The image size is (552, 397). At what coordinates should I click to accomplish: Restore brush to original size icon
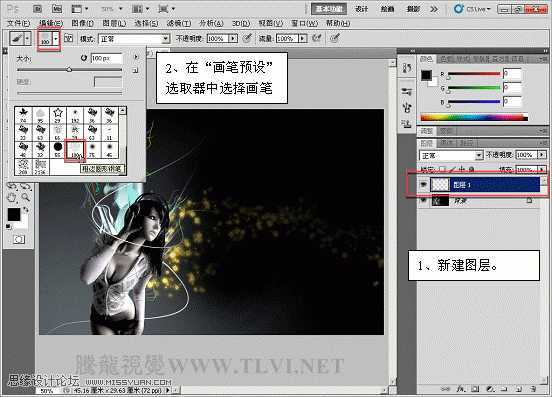pyautogui.click(x=83, y=58)
